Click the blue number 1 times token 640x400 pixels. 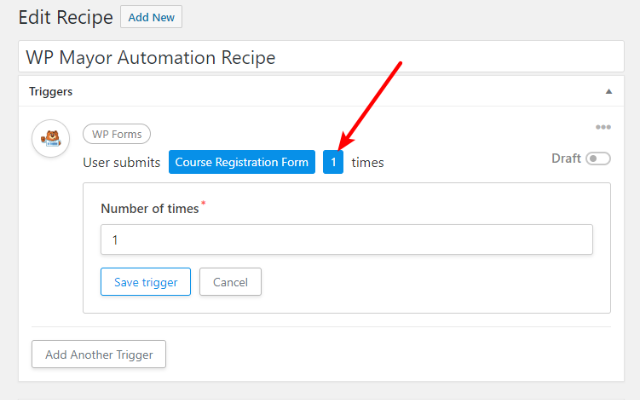click(333, 162)
